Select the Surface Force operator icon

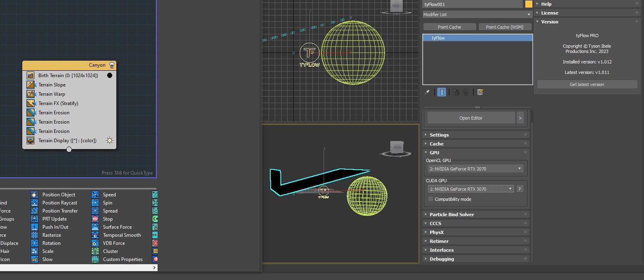pos(95,227)
